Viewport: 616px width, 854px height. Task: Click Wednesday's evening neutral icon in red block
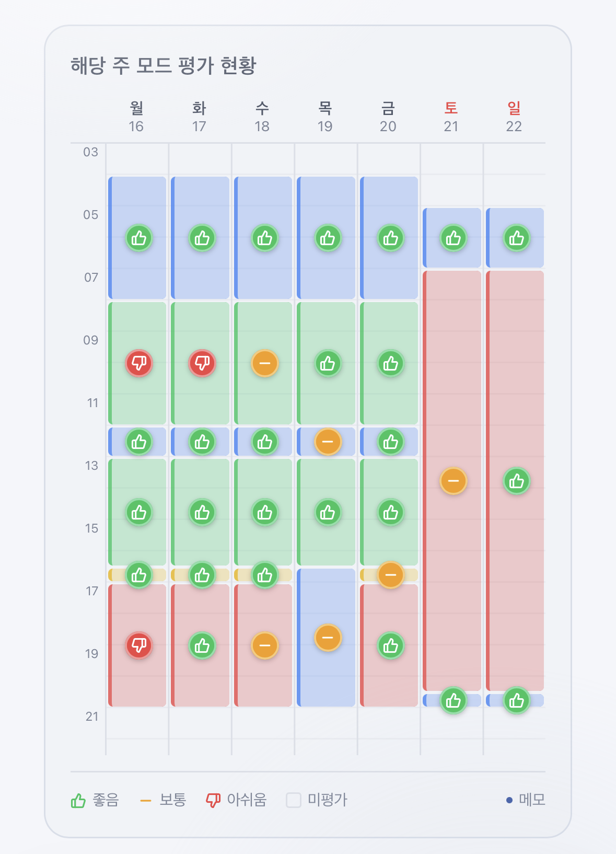(265, 645)
